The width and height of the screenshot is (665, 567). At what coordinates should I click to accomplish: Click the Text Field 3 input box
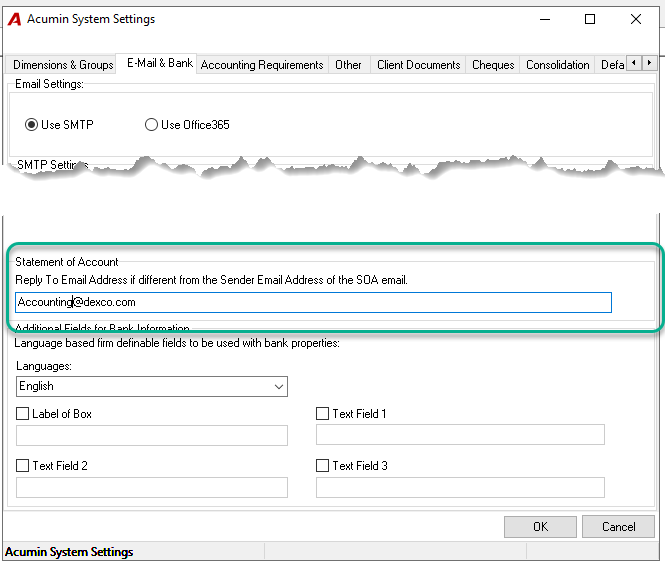pos(460,487)
